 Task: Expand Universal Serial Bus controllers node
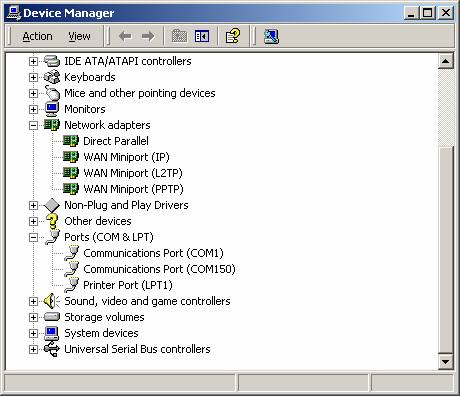pyautogui.click(x=33, y=349)
